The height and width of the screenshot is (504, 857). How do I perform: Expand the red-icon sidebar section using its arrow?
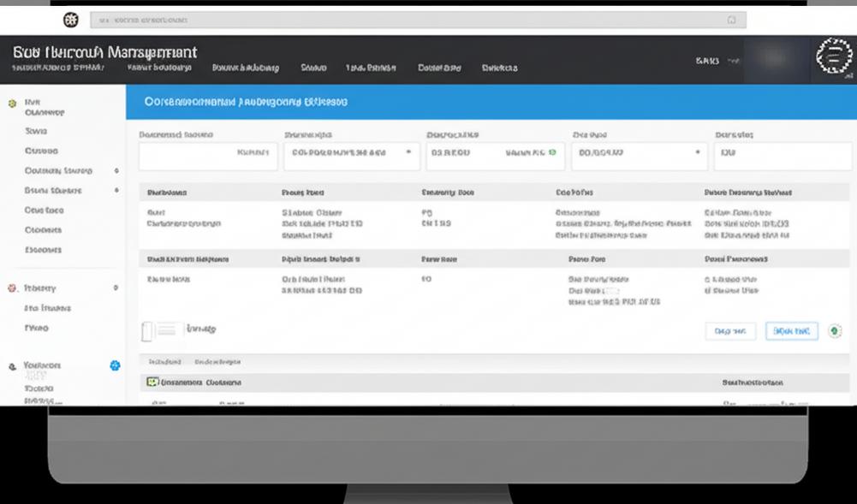pos(116,288)
